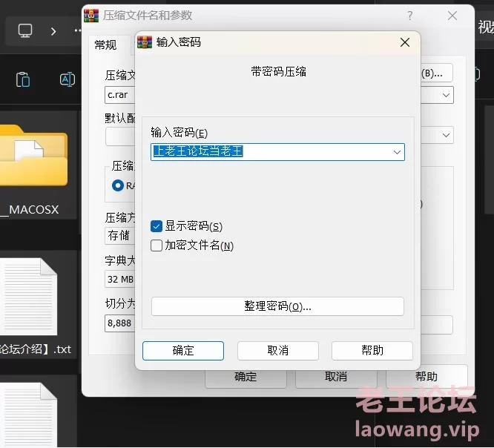
Task: Click 帮助 in the password dialog
Action: (x=372, y=351)
